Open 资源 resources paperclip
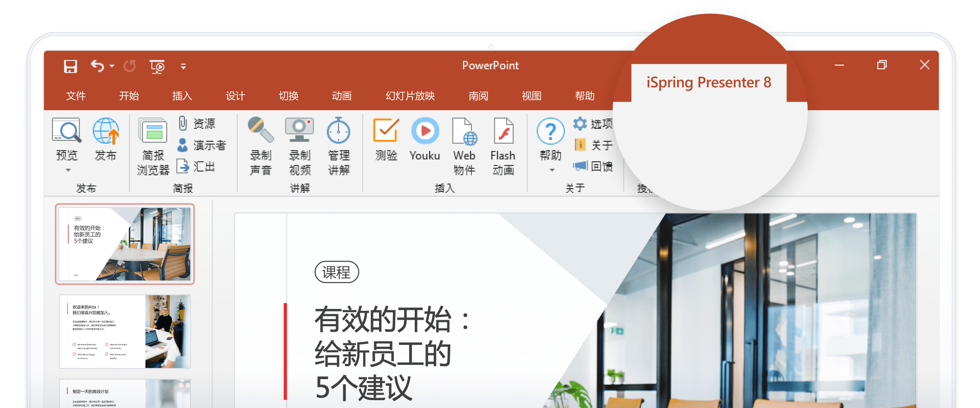The height and width of the screenshot is (408, 980). pos(196,123)
